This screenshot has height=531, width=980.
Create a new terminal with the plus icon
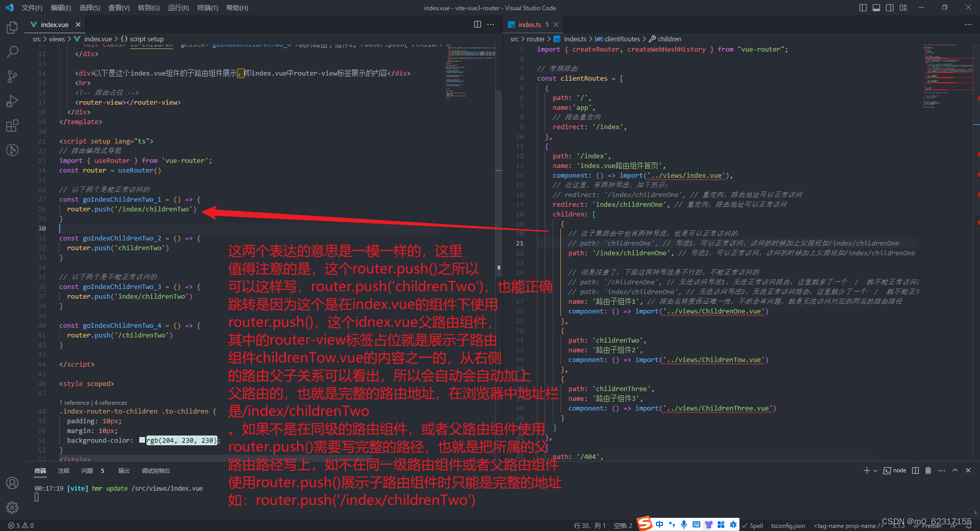(867, 470)
